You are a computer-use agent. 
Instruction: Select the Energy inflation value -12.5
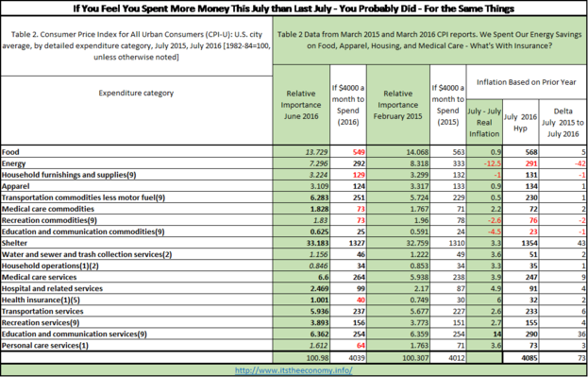[x=492, y=163]
